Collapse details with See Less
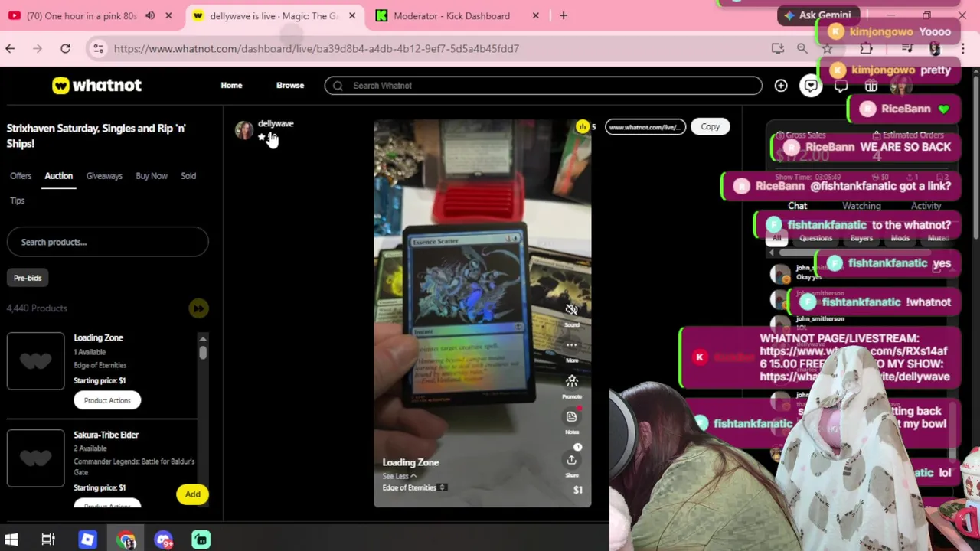This screenshot has height=551, width=980. [399, 476]
